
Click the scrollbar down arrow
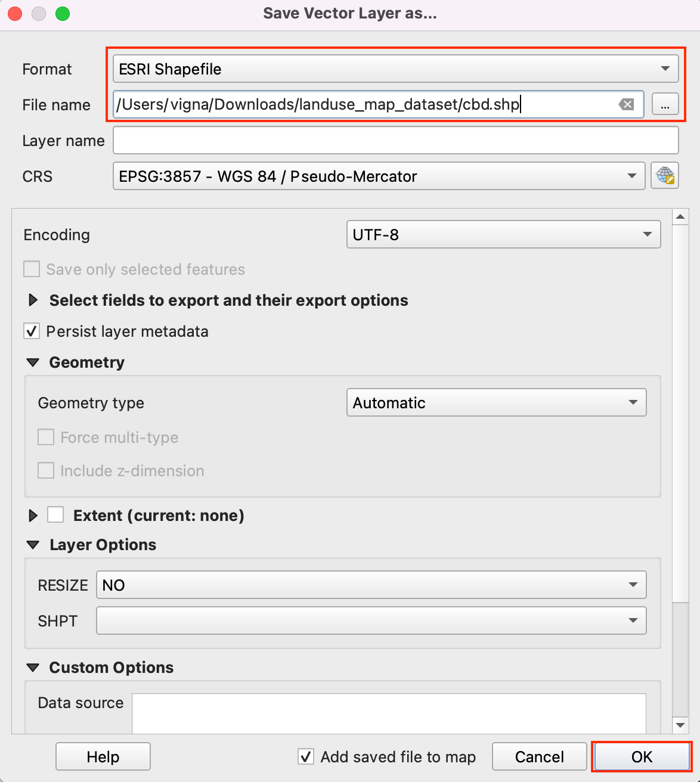click(x=680, y=725)
